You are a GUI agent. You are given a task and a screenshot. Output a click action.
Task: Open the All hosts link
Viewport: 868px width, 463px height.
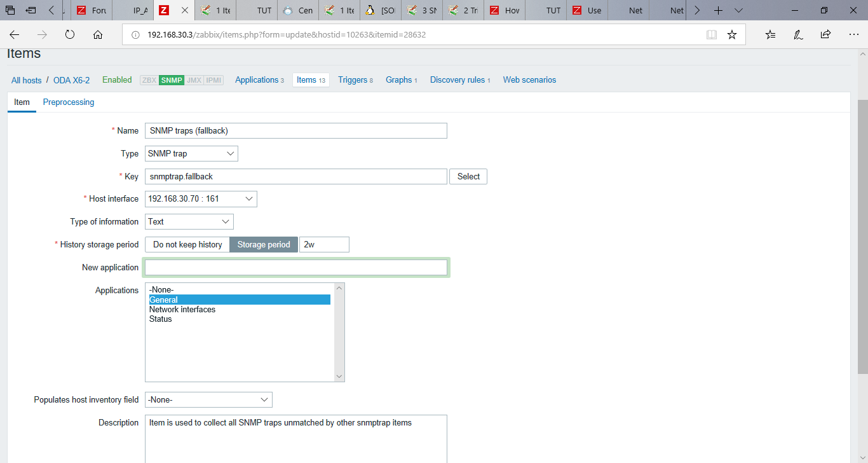(27, 80)
